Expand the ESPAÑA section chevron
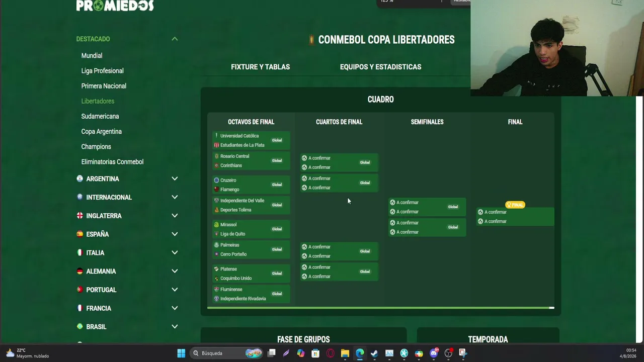The image size is (644, 362). (x=175, y=234)
